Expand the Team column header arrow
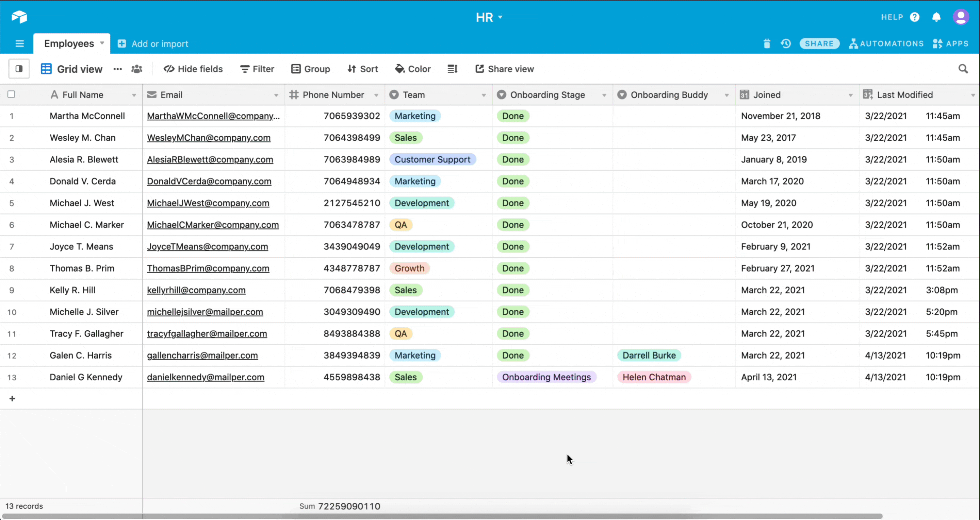Screen dimensions: 980x520 click(484, 95)
